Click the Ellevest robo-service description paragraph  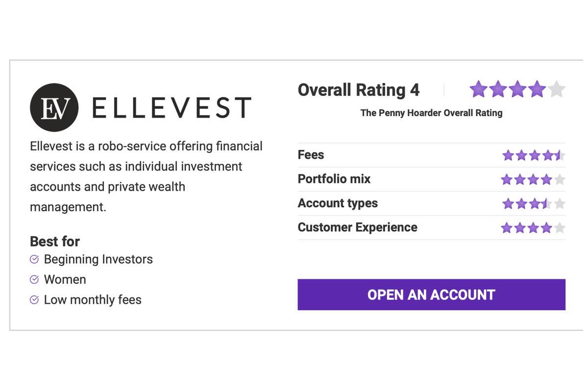pyautogui.click(x=146, y=176)
